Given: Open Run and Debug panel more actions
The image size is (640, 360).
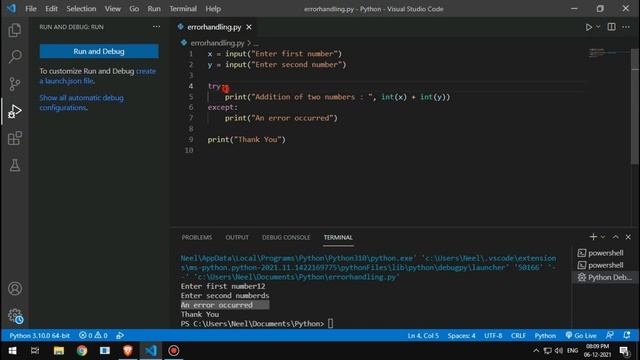Looking at the screenshot, I should (x=156, y=27).
